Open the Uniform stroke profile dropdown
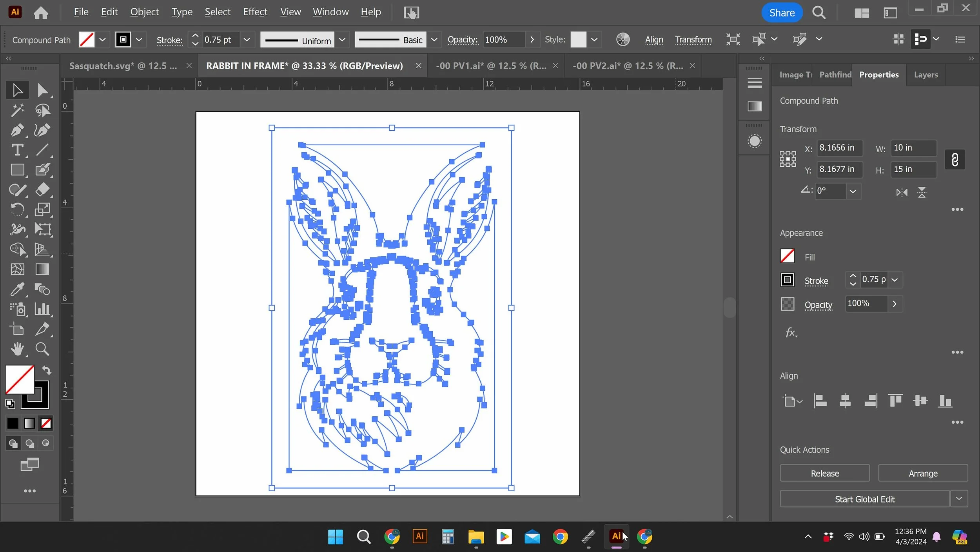Image resolution: width=980 pixels, height=552 pixels. pos(342,40)
